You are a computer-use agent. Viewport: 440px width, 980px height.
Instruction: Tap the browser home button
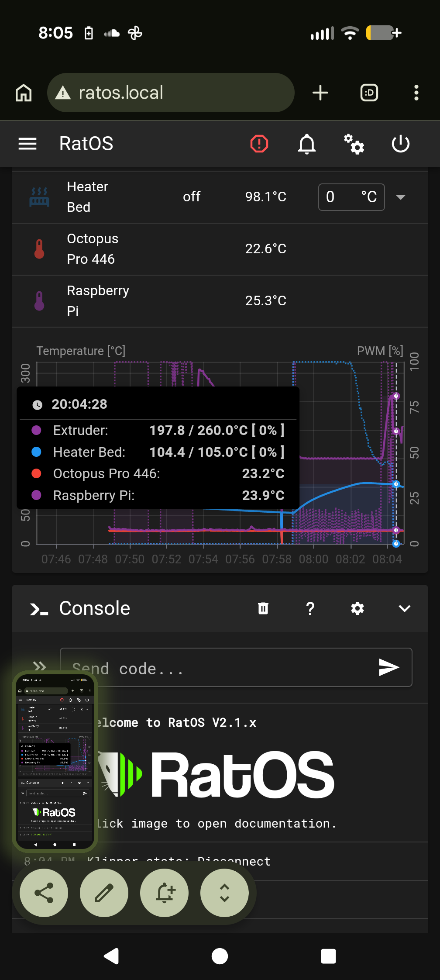coord(23,92)
